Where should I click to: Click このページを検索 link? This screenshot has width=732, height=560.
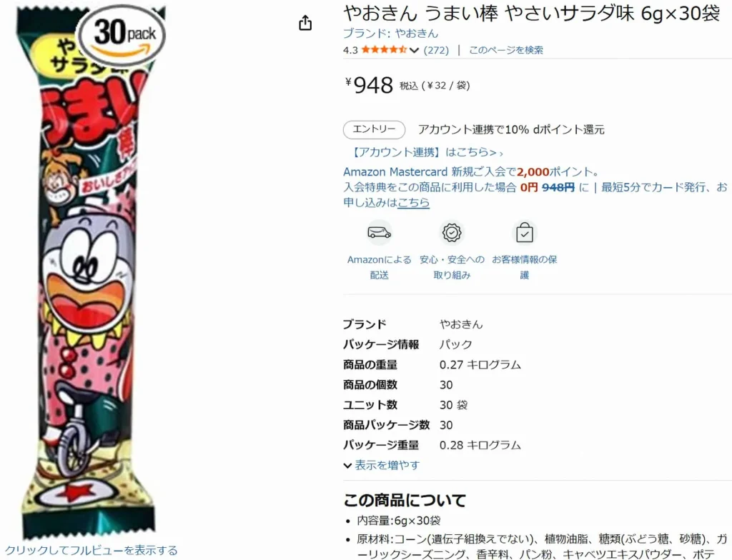506,50
